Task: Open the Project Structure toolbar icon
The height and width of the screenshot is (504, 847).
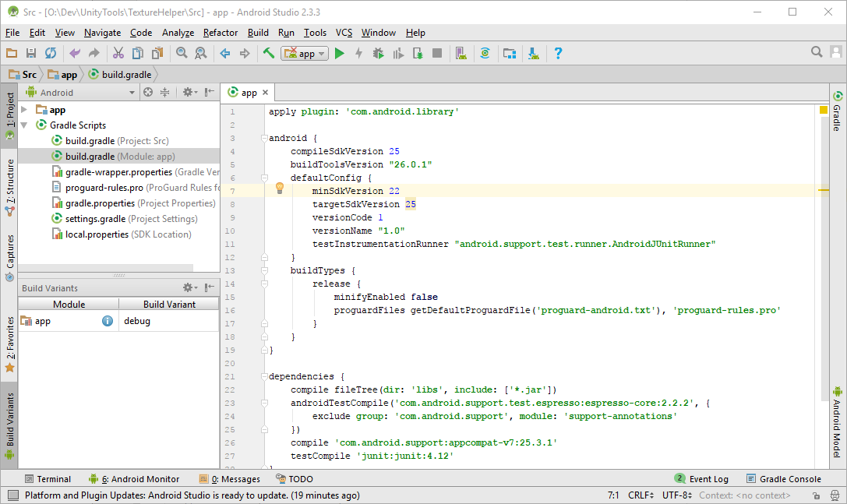Action: (510, 53)
